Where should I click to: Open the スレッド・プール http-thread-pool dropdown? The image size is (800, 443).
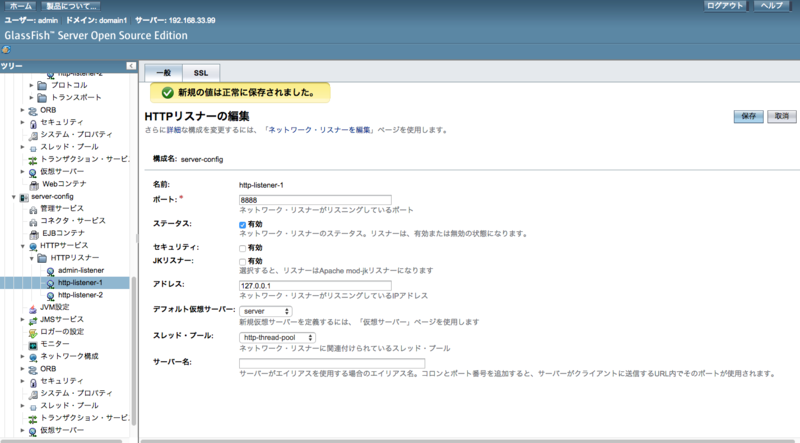[278, 337]
